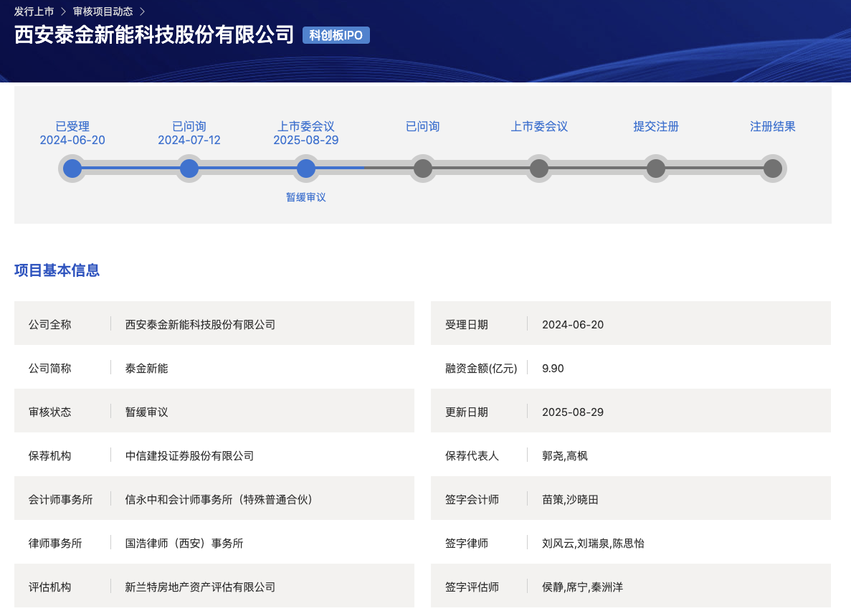The image size is (851, 616).
Task: Click the 科创板IPO badge beside the company title
Action: tap(336, 35)
